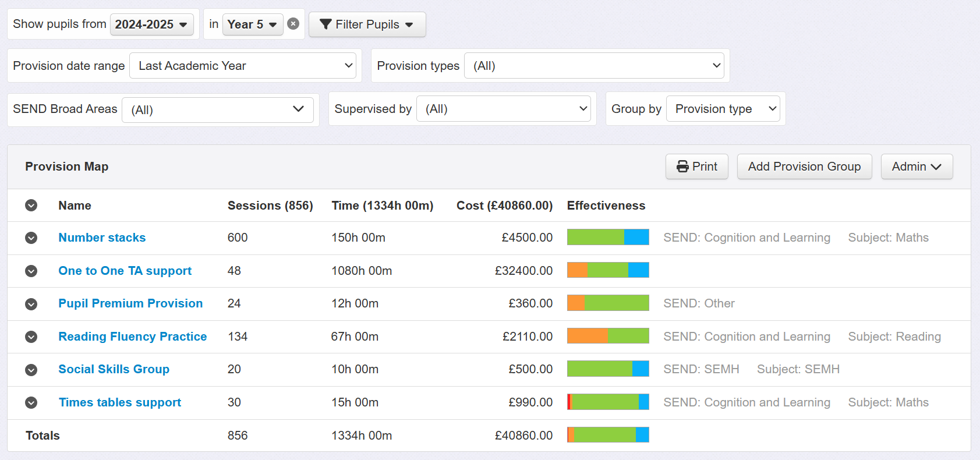Open the Reading Fluency Practice link
This screenshot has width=980, height=460.
coord(133,337)
